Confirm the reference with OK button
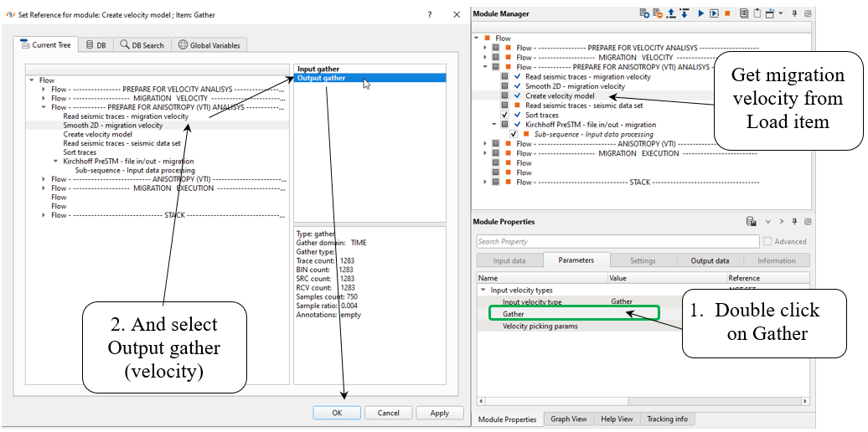The image size is (868, 432). (x=336, y=413)
